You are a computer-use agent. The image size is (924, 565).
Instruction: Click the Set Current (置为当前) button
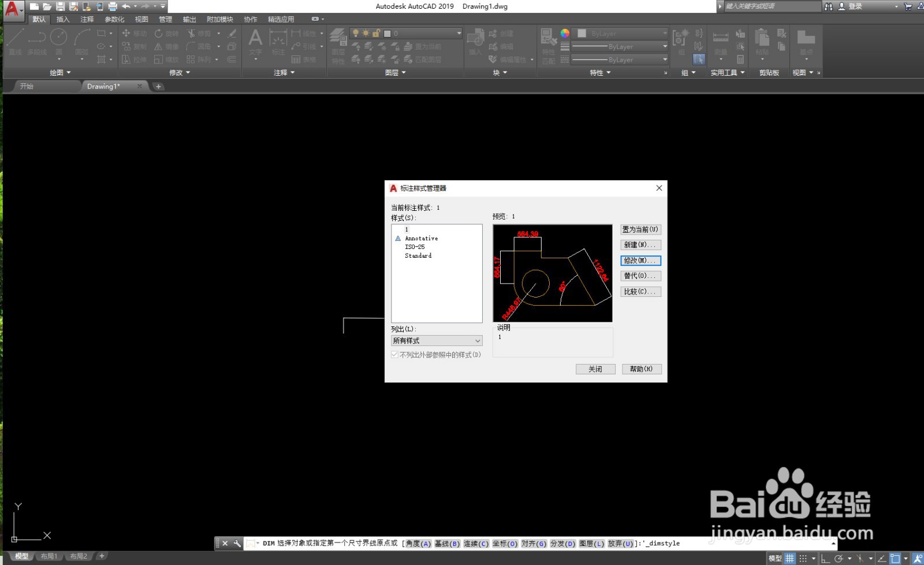640,229
